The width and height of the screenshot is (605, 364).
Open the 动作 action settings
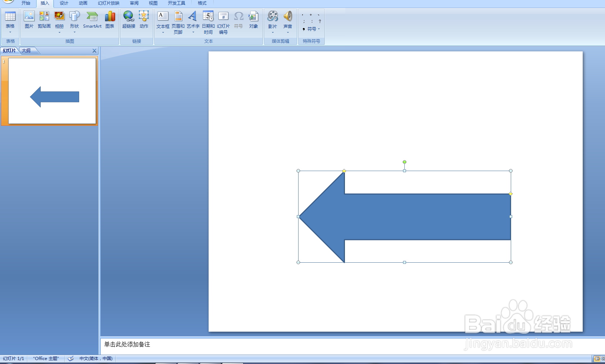point(144,16)
